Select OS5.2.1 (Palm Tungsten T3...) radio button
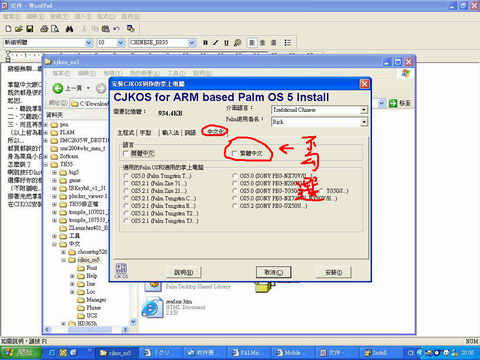 tap(126, 221)
